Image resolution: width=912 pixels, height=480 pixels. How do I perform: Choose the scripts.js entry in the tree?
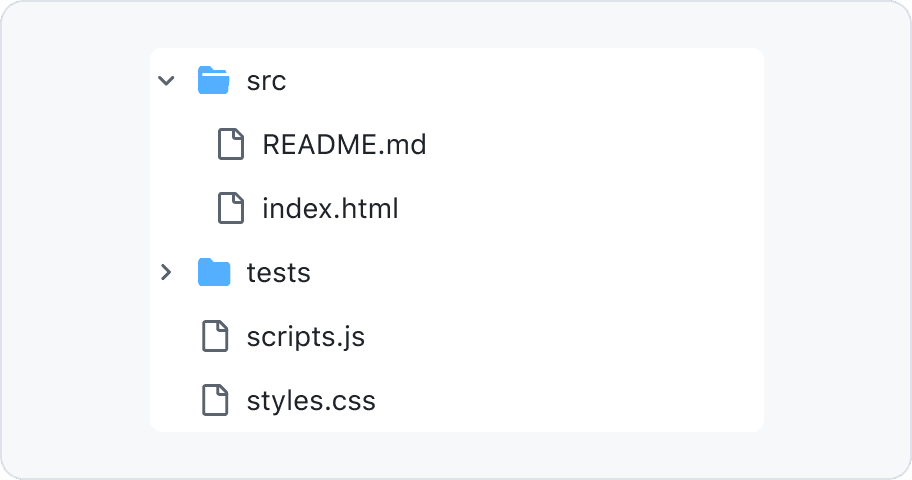coord(457,336)
